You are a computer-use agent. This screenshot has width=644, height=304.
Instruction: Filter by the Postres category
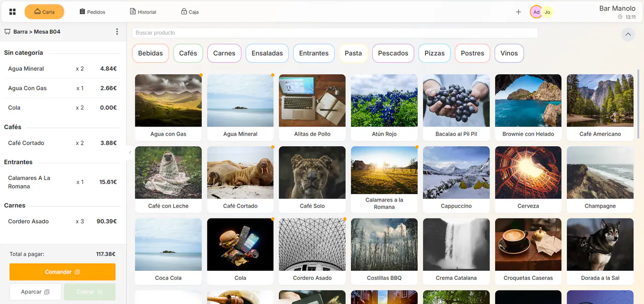[472, 53]
